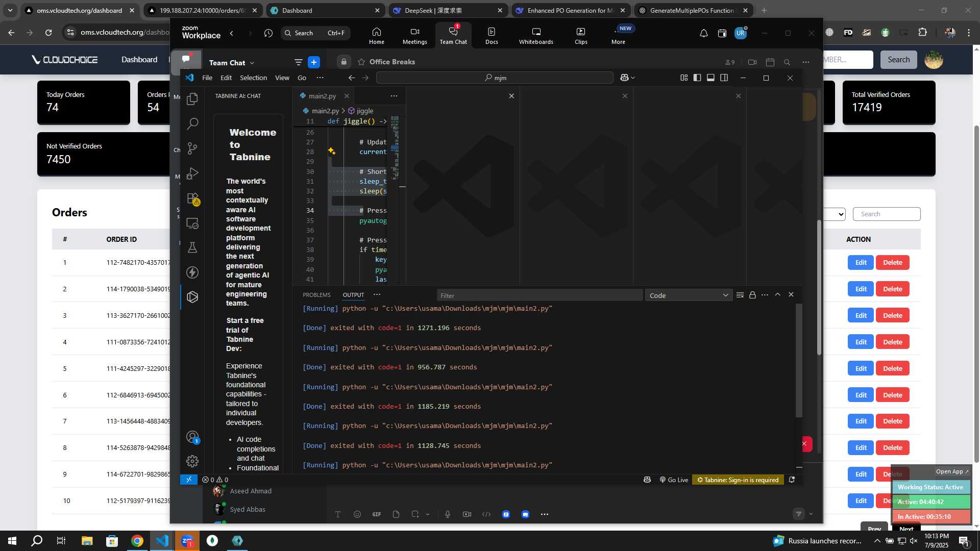Screen dimensions: 980x551
Task: Open Chrome tab search dropdown
Action: [x=10, y=10]
